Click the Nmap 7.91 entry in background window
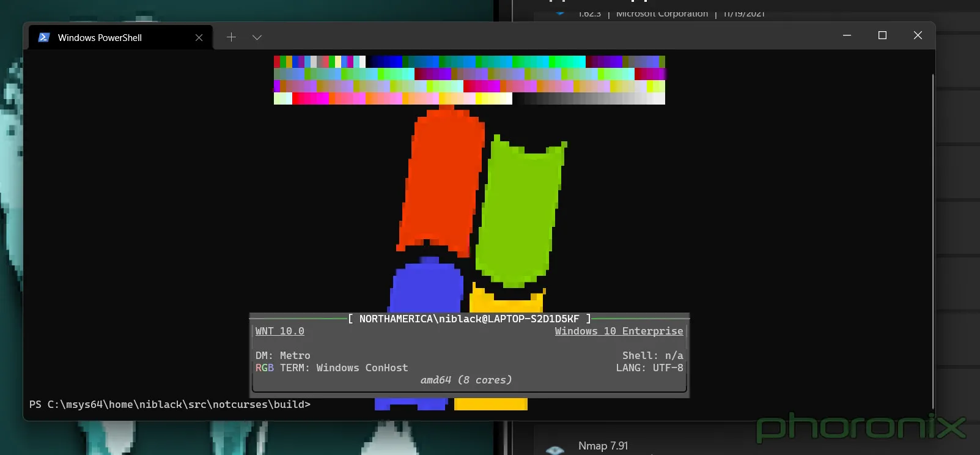Viewport: 980px width, 455px height. click(x=603, y=446)
